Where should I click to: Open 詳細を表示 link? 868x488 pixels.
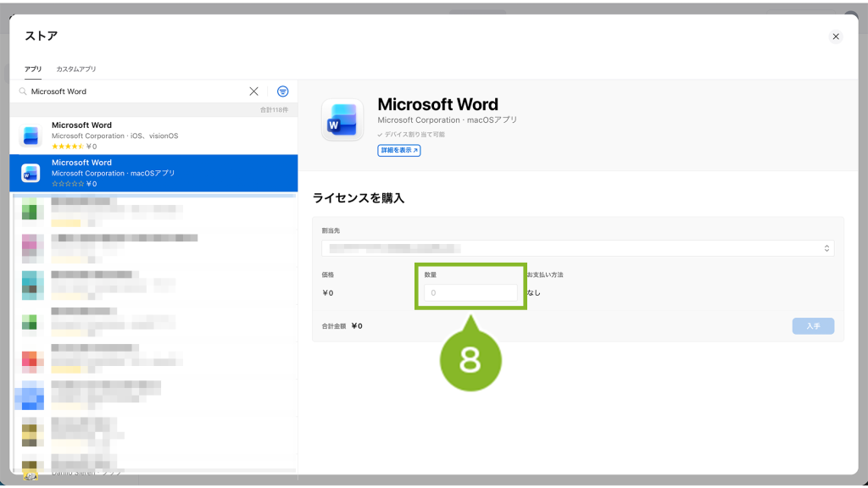(399, 151)
